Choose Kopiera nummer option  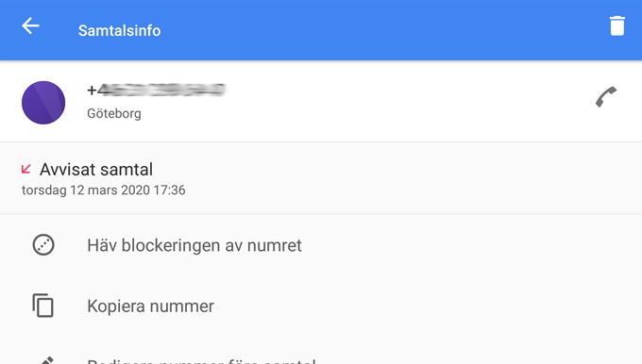tap(151, 306)
